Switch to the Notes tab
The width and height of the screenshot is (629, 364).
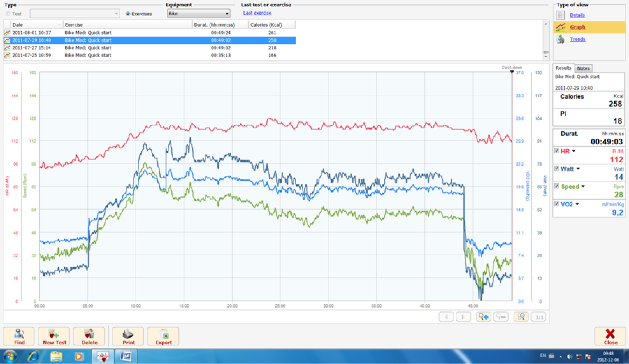pyautogui.click(x=583, y=68)
